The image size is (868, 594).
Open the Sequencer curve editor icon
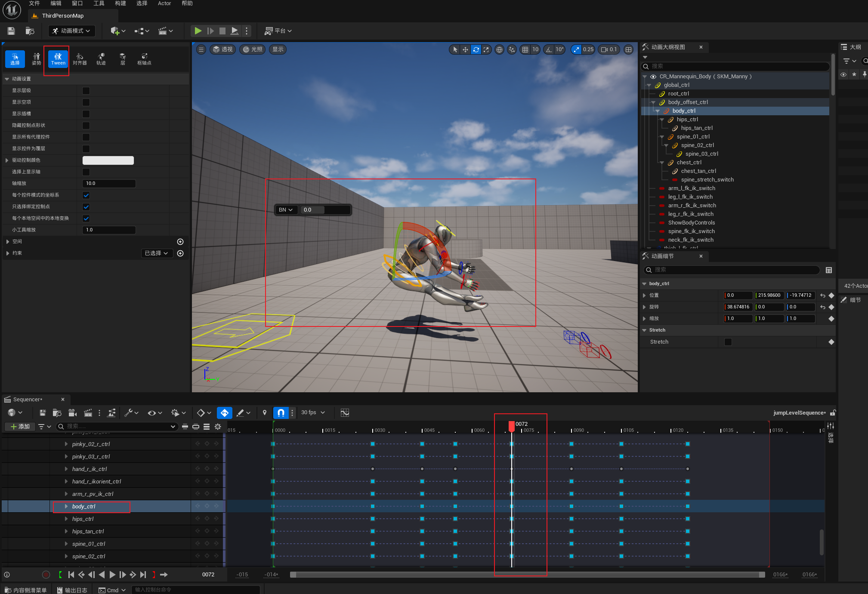pos(345,413)
